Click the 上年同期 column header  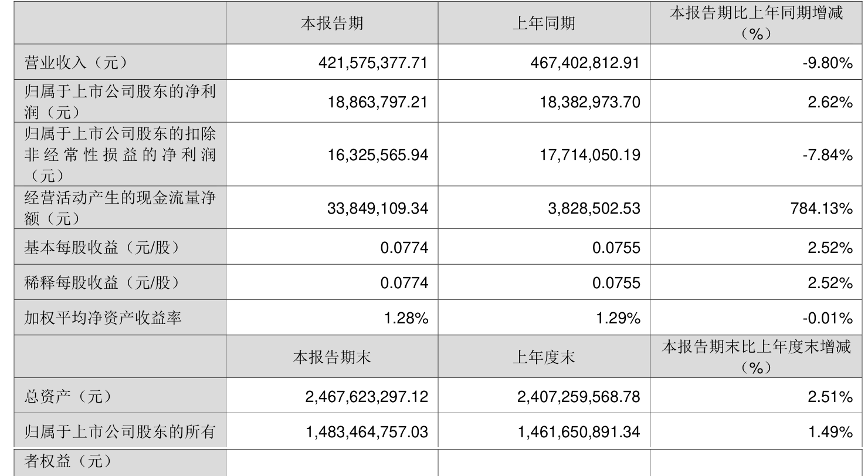click(x=544, y=24)
